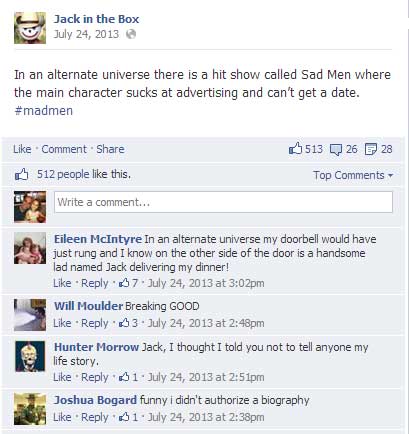Click the shares icon showing 28
The image size is (409, 434).
point(371,149)
